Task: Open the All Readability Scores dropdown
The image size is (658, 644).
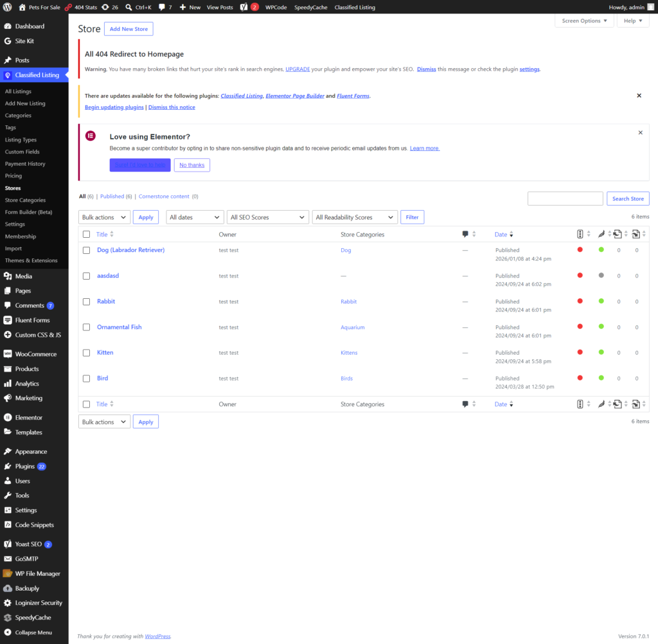Action: point(355,217)
